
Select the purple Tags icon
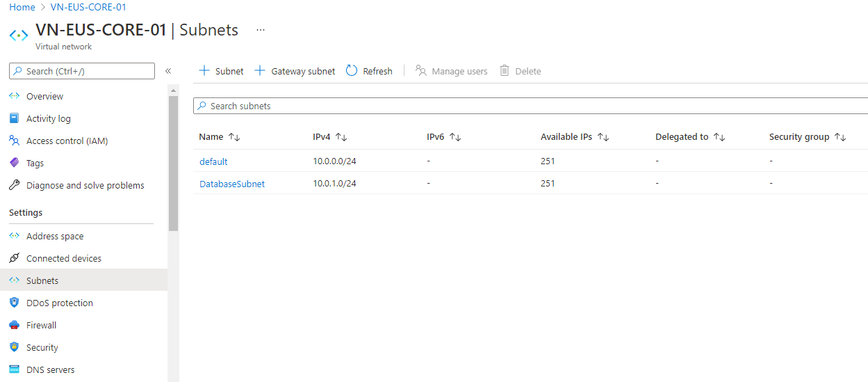point(15,163)
